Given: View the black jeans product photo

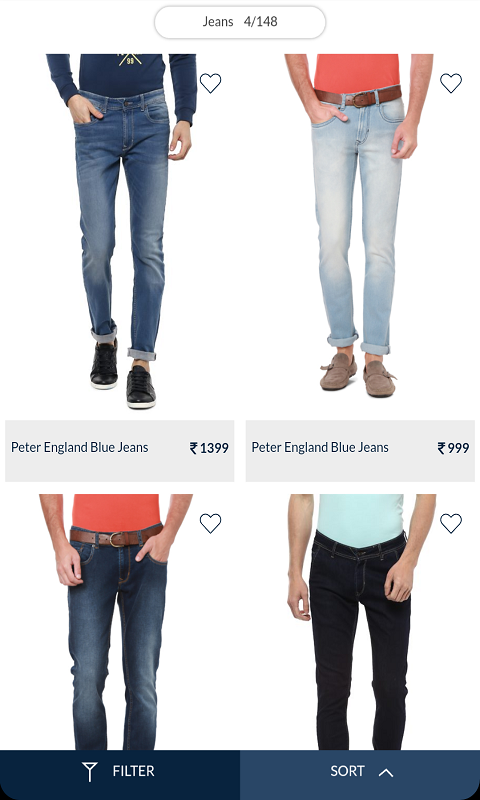Looking at the screenshot, I should tap(362, 622).
